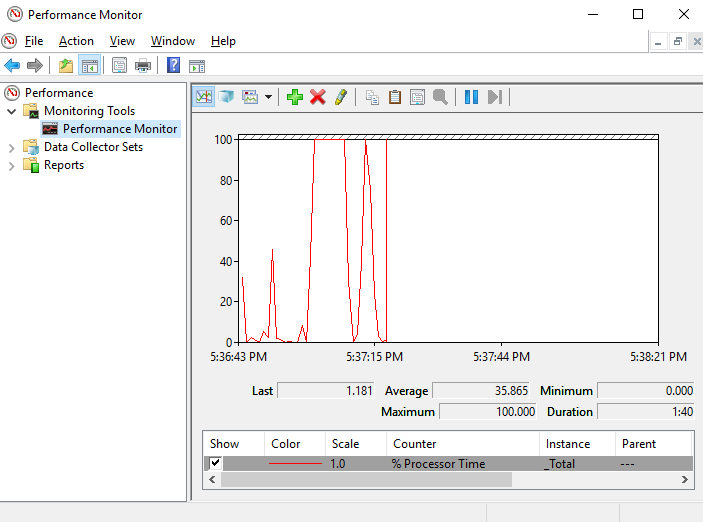Toggle Show/Hide Console Tree icon
Image resolution: width=703 pixels, height=522 pixels.
(90, 66)
